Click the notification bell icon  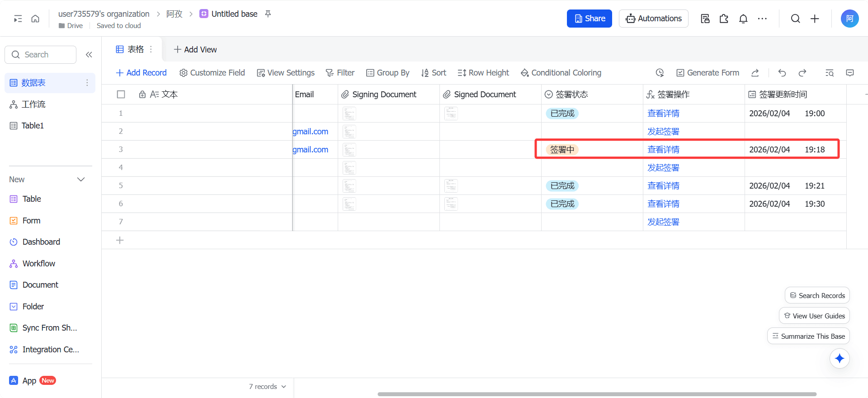(x=743, y=19)
